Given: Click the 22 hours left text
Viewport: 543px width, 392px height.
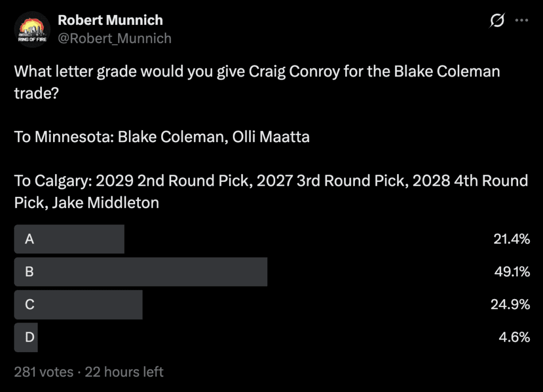Looking at the screenshot, I should [x=124, y=372].
